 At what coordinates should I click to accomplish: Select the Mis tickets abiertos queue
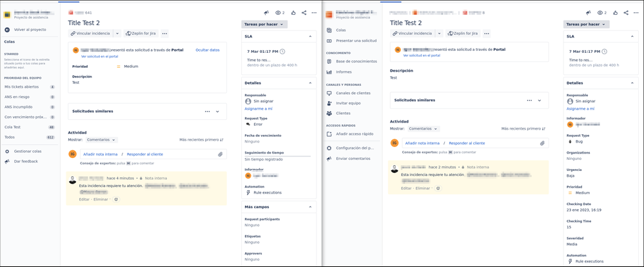[x=30, y=87]
